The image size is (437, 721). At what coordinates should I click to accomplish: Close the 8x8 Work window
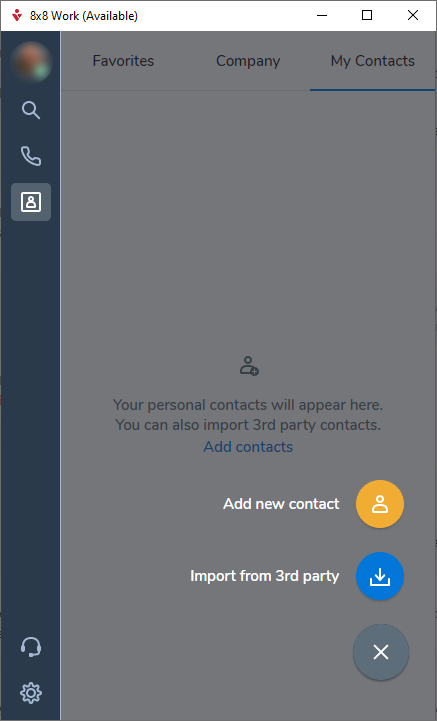pos(413,15)
